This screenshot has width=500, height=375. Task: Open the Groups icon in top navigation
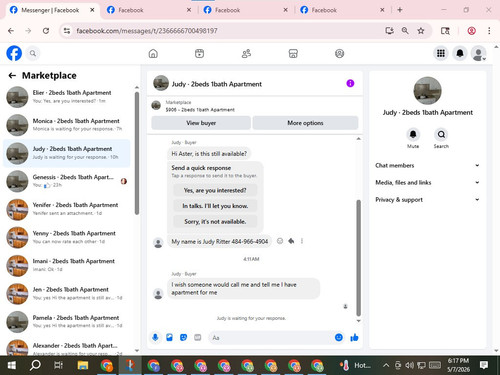339,53
